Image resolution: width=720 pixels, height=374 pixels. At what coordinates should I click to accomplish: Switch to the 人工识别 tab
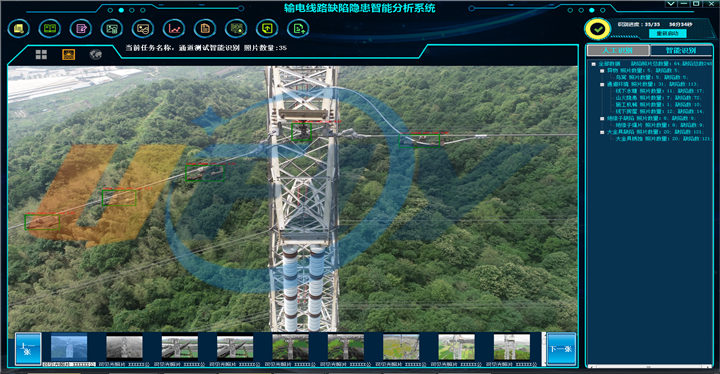[x=618, y=50]
